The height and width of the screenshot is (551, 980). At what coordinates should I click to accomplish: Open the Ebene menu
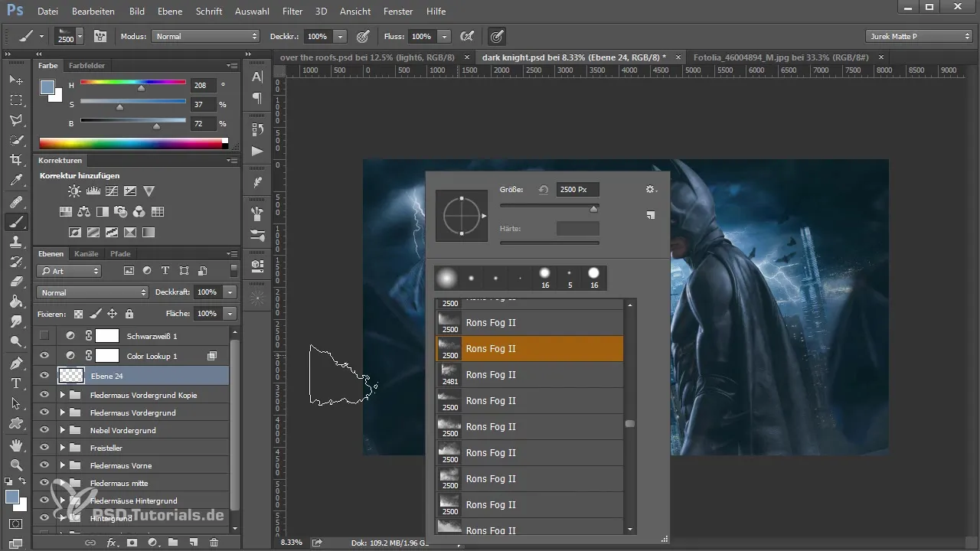coord(170,11)
